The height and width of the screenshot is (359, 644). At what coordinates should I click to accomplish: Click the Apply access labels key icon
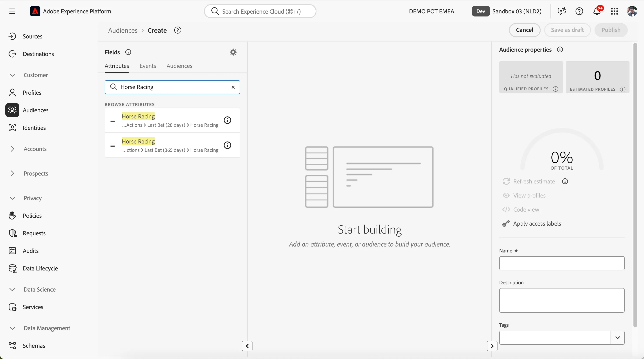[506, 223]
